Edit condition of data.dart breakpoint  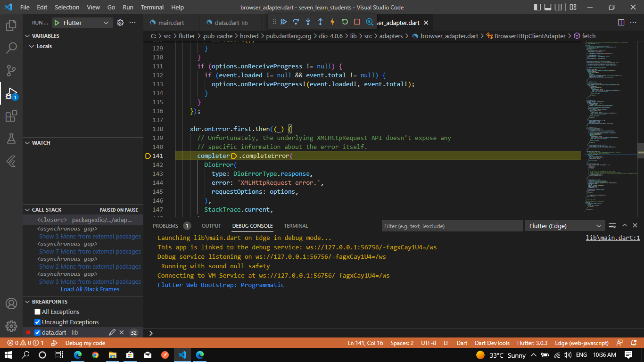tap(112, 332)
